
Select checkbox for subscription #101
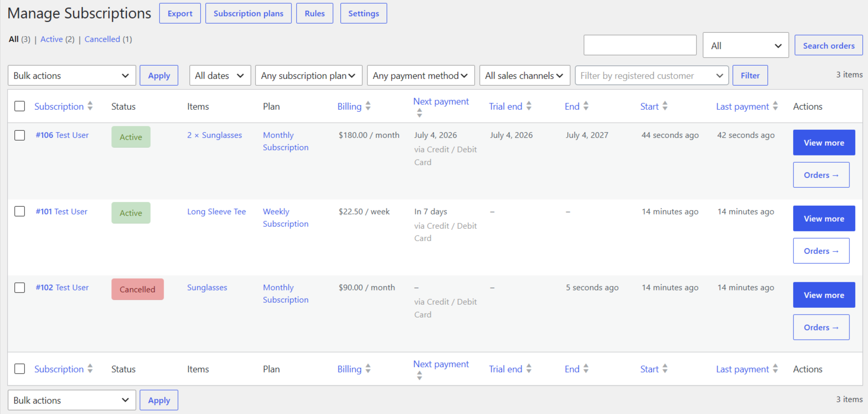point(20,211)
